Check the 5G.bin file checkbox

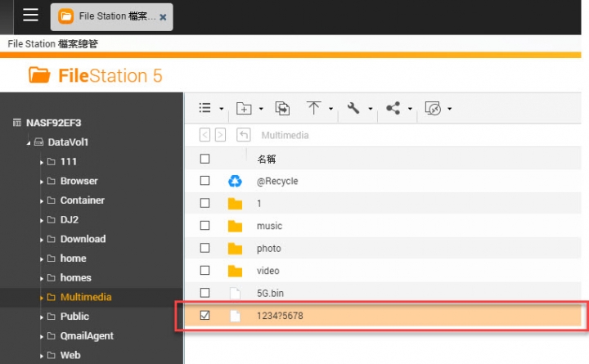205,293
